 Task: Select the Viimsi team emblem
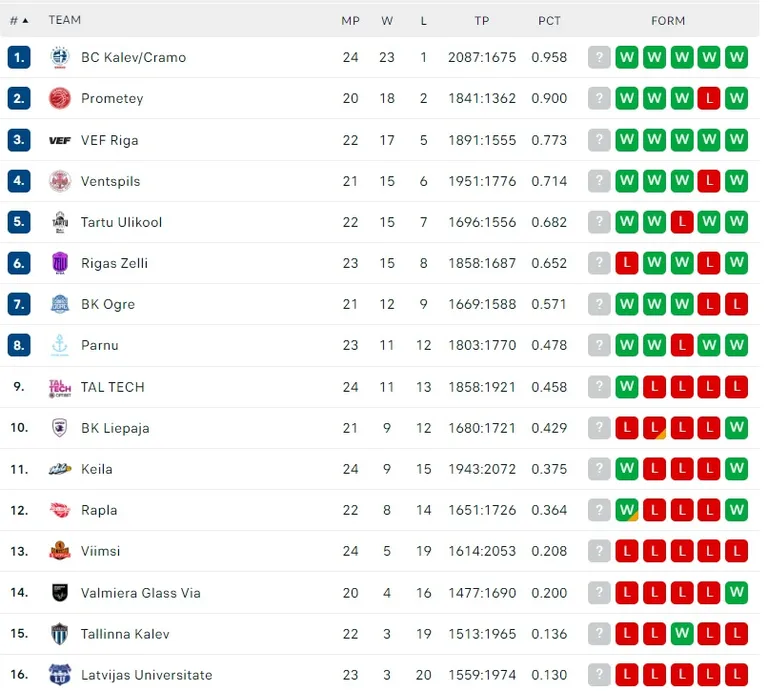pyautogui.click(x=60, y=551)
